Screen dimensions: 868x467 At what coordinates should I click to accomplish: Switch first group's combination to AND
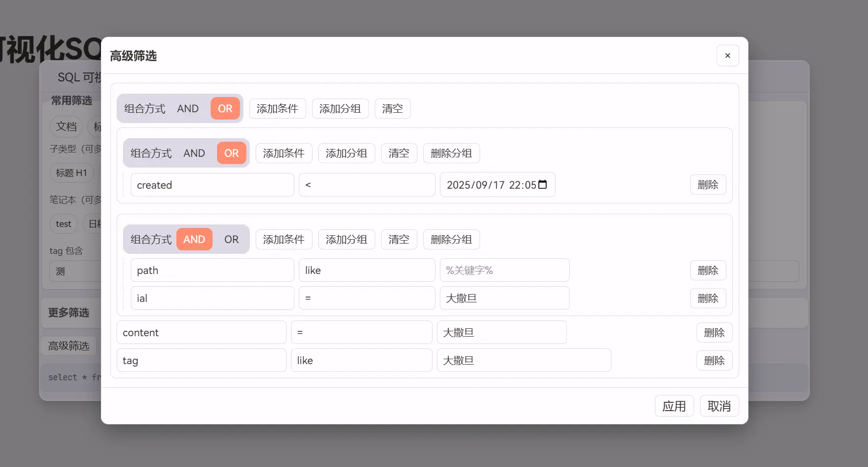[x=194, y=153]
